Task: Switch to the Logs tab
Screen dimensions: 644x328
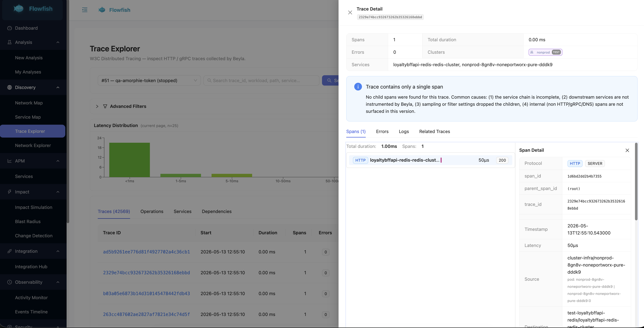Action: pyautogui.click(x=404, y=132)
